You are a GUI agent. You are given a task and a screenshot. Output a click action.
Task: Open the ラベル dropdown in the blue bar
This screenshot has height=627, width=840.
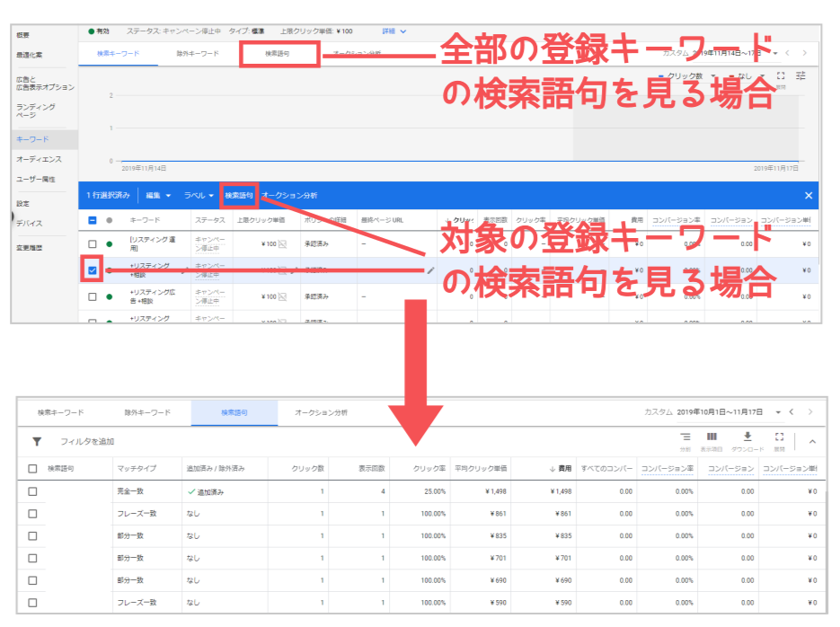199,196
